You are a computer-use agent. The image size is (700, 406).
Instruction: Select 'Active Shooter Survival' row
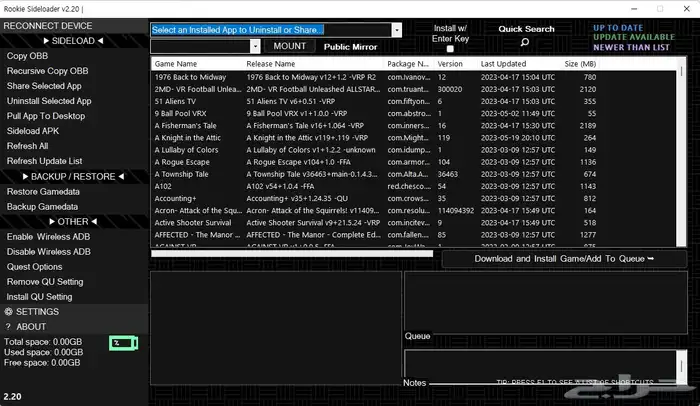(x=375, y=222)
